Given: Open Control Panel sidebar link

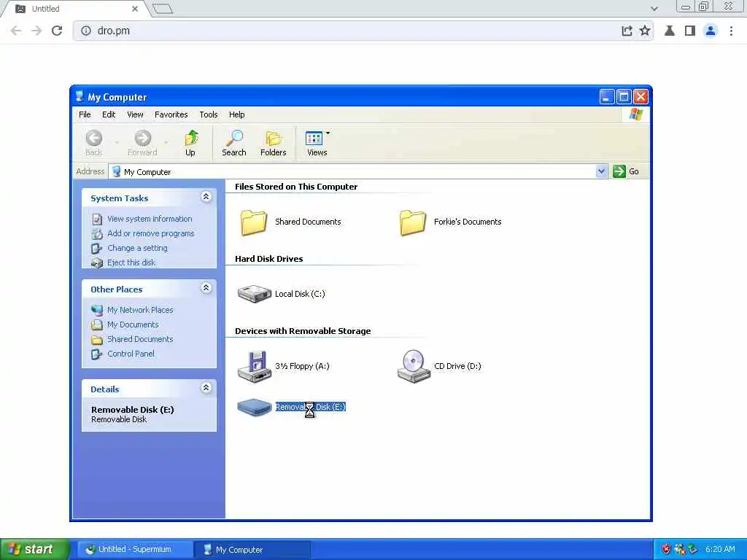Looking at the screenshot, I should (x=131, y=354).
